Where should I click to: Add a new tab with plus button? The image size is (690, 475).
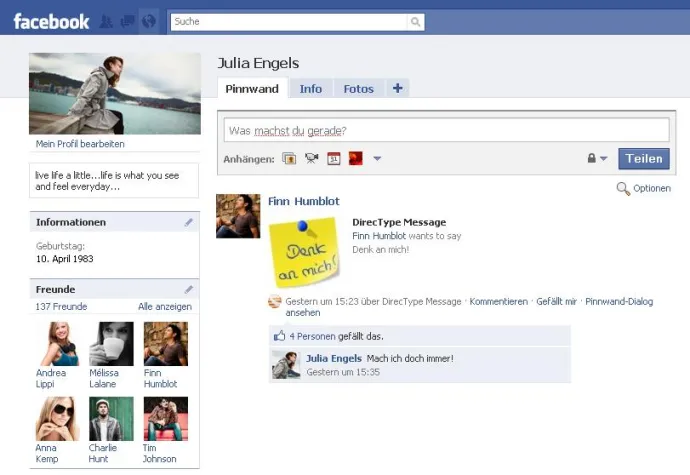[x=397, y=88]
